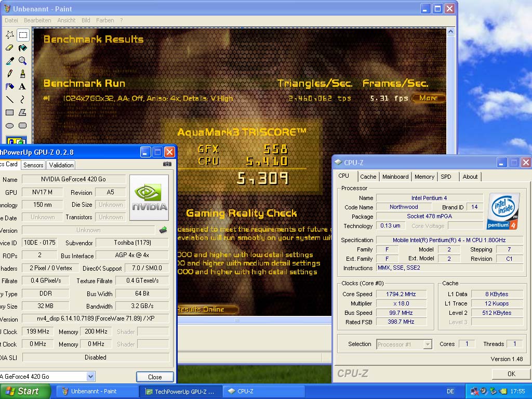Click the driver version field in GPU-Z
Viewport: 532px width, 399px height.
96,318
